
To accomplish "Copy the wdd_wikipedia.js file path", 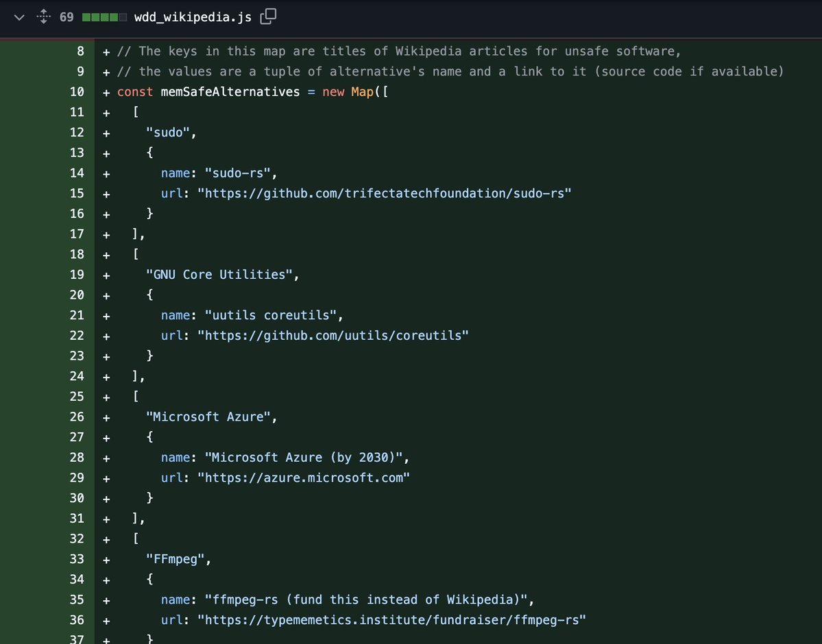I will pyautogui.click(x=268, y=16).
